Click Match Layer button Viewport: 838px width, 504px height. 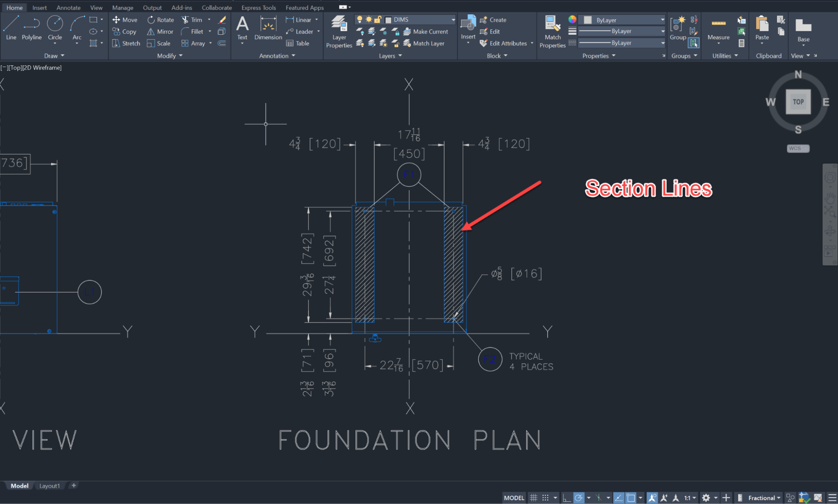[423, 43]
